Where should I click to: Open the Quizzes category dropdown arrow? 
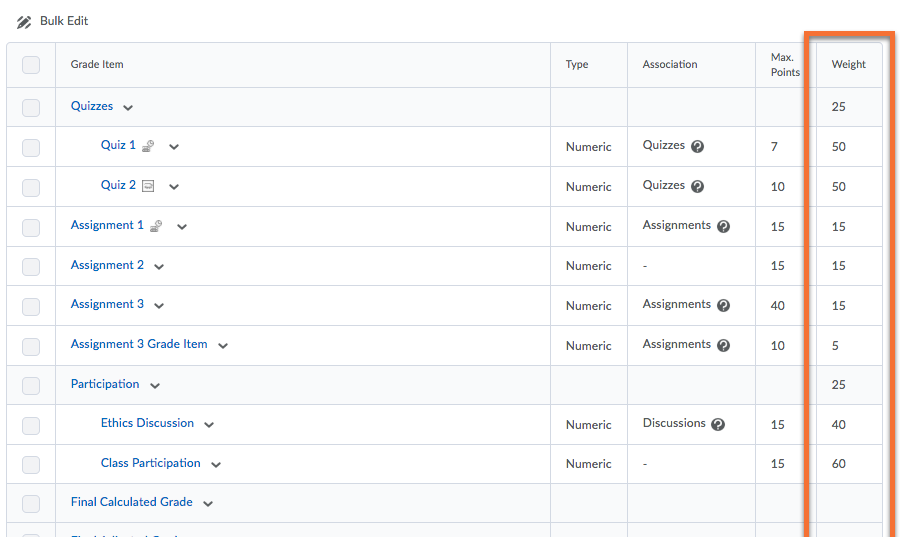pyautogui.click(x=128, y=107)
